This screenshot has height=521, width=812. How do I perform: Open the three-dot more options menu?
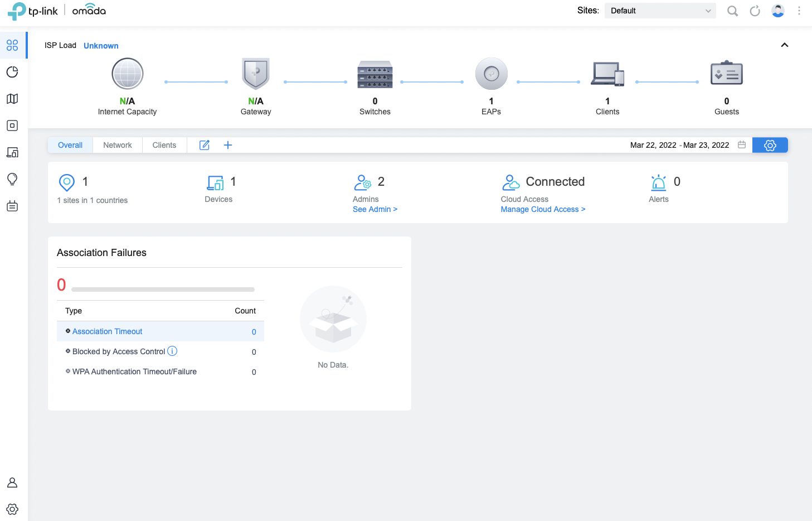pos(799,11)
